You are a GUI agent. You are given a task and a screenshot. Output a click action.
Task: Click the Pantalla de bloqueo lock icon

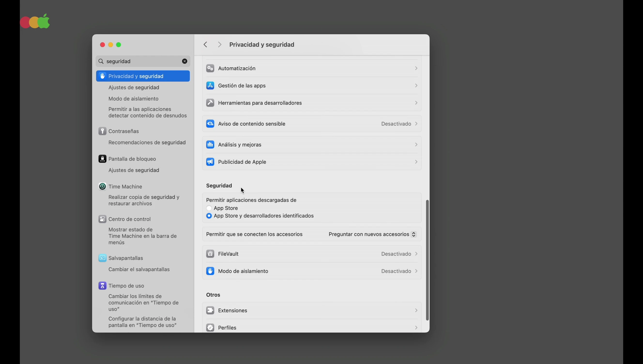tap(102, 159)
